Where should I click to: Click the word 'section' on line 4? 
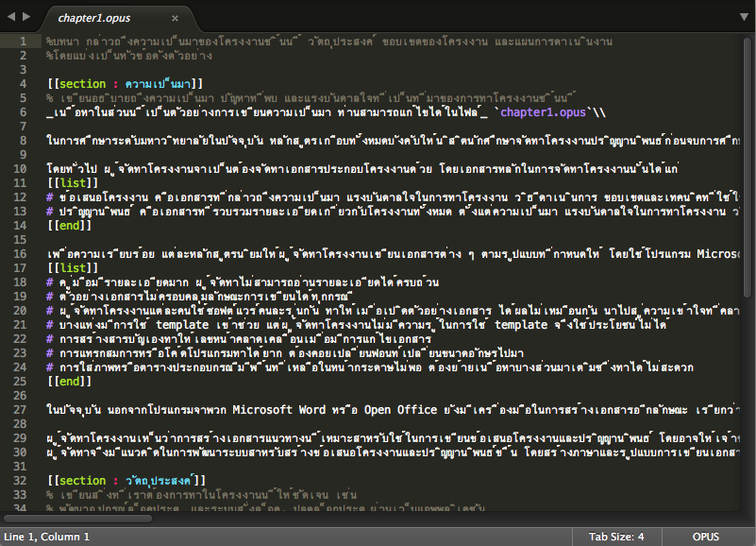click(82, 84)
